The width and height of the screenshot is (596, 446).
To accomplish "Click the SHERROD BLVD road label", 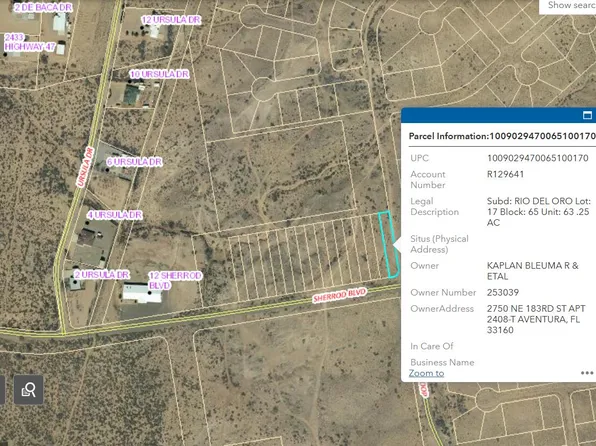I will [339, 295].
